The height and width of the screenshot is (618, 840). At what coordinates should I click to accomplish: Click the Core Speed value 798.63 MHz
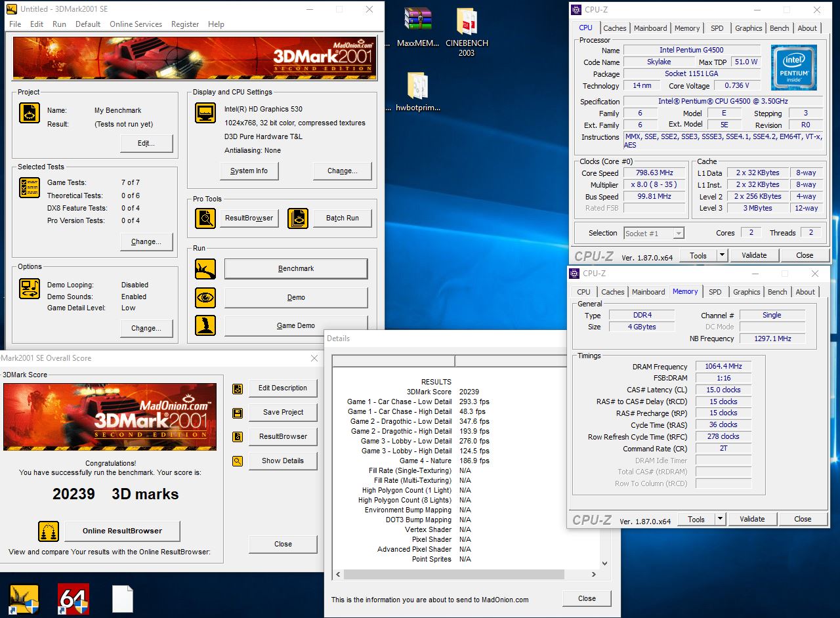click(655, 173)
